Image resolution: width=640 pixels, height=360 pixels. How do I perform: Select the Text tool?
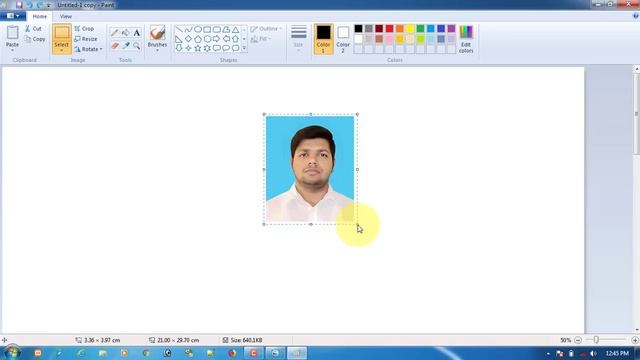coord(137,33)
